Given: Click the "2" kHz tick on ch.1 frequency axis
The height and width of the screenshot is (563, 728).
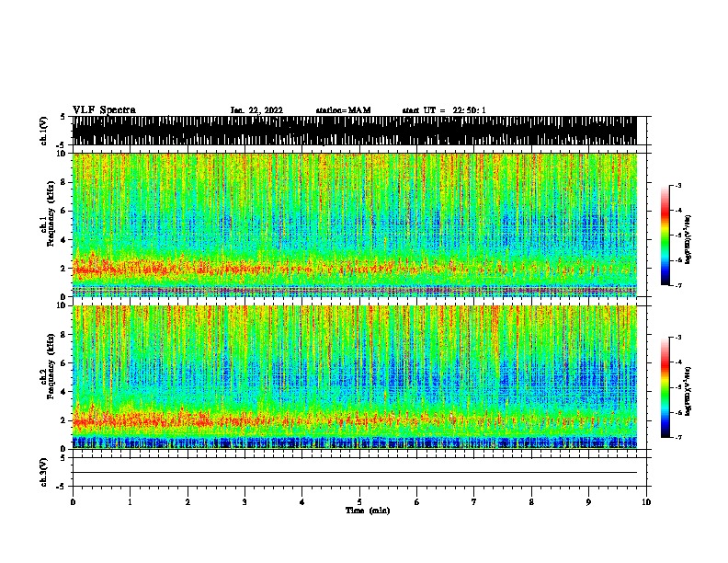Looking at the screenshot, I should pos(64,269).
